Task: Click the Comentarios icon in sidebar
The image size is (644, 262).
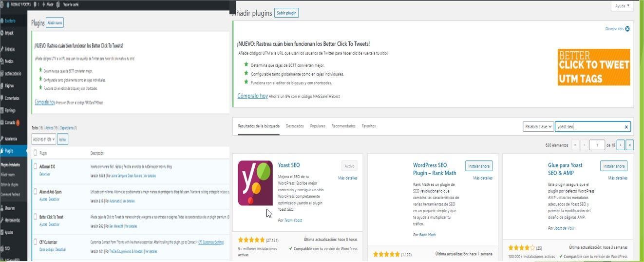Action: point(2,98)
